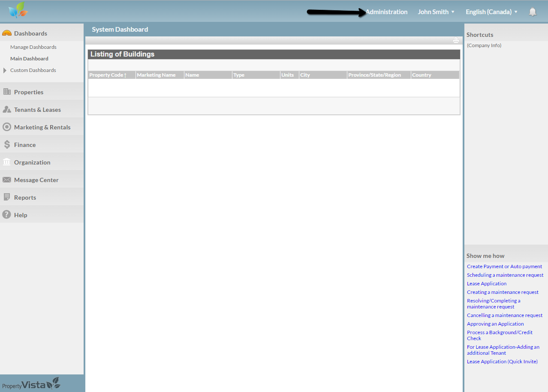The image size is (548, 392).
Task: Click the print icon on dashboard
Action: coord(456,40)
